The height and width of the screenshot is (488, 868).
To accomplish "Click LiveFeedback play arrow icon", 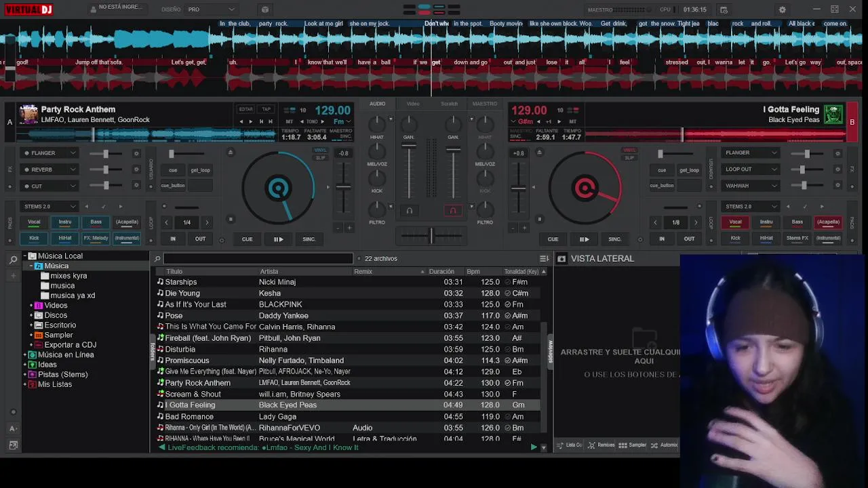I will click(534, 447).
